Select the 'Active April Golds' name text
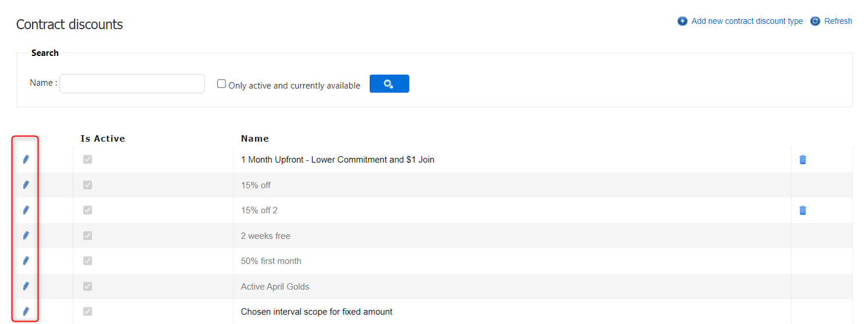The height and width of the screenshot is (324, 868). tap(275, 287)
